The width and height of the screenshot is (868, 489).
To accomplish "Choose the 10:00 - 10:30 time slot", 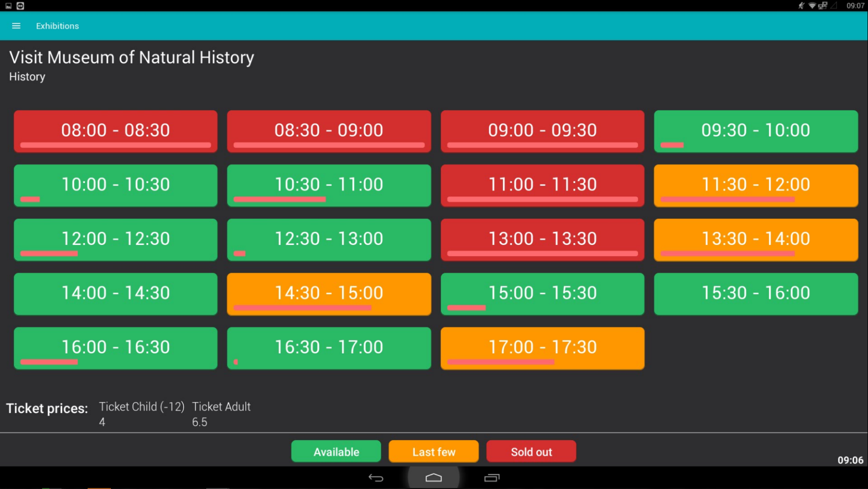I will pyautogui.click(x=115, y=185).
